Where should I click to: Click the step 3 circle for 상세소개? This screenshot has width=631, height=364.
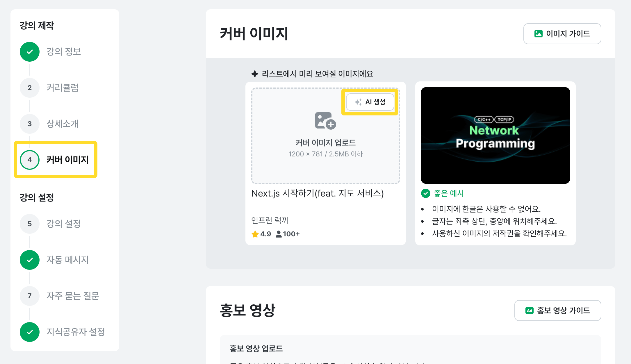[30, 124]
